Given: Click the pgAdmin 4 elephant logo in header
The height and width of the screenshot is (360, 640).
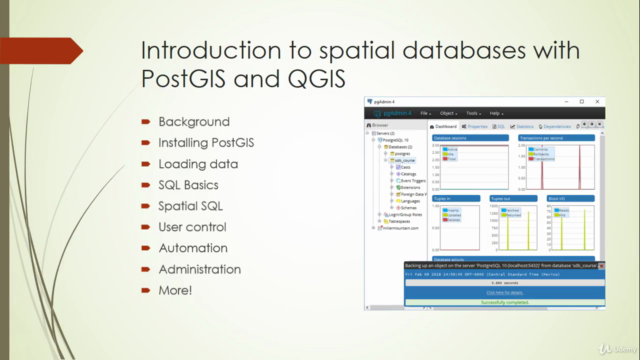Looking at the screenshot, I should click(x=377, y=113).
